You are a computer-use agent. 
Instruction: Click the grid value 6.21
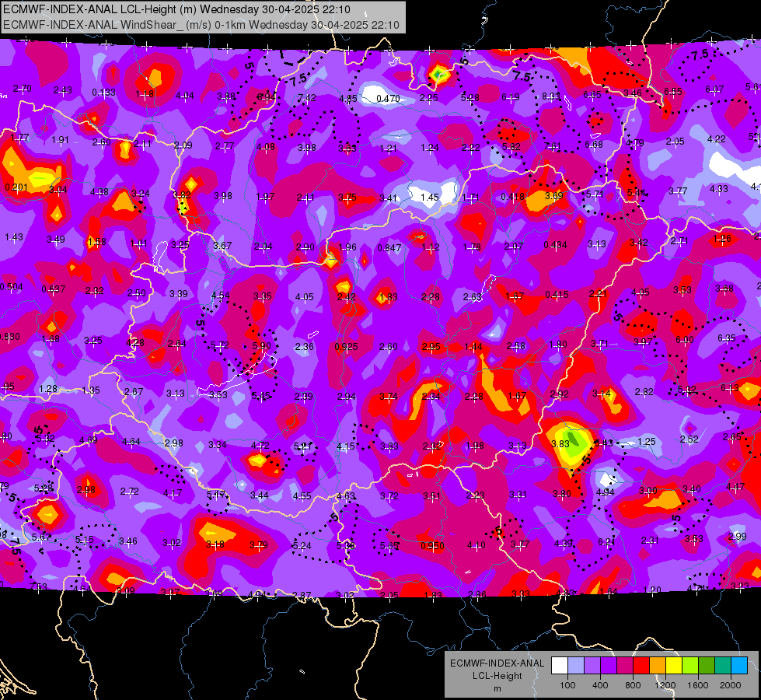(x=606, y=541)
